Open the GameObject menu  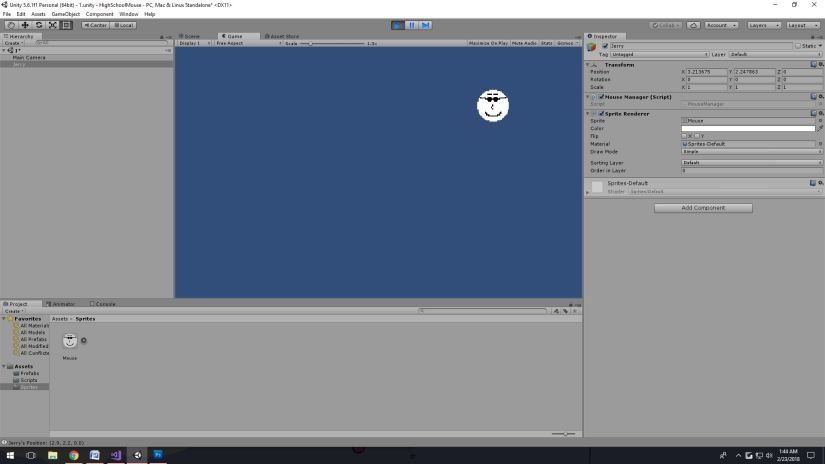[x=65, y=14]
